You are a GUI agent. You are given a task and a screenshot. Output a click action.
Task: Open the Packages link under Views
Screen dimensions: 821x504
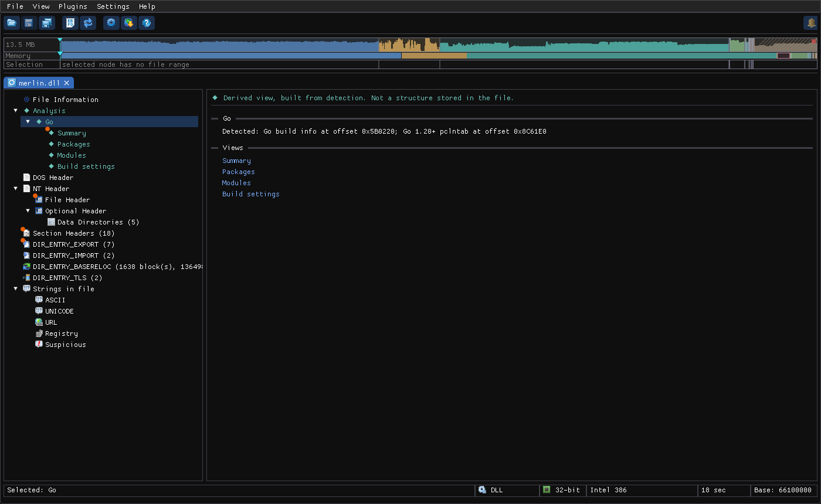pyautogui.click(x=239, y=172)
